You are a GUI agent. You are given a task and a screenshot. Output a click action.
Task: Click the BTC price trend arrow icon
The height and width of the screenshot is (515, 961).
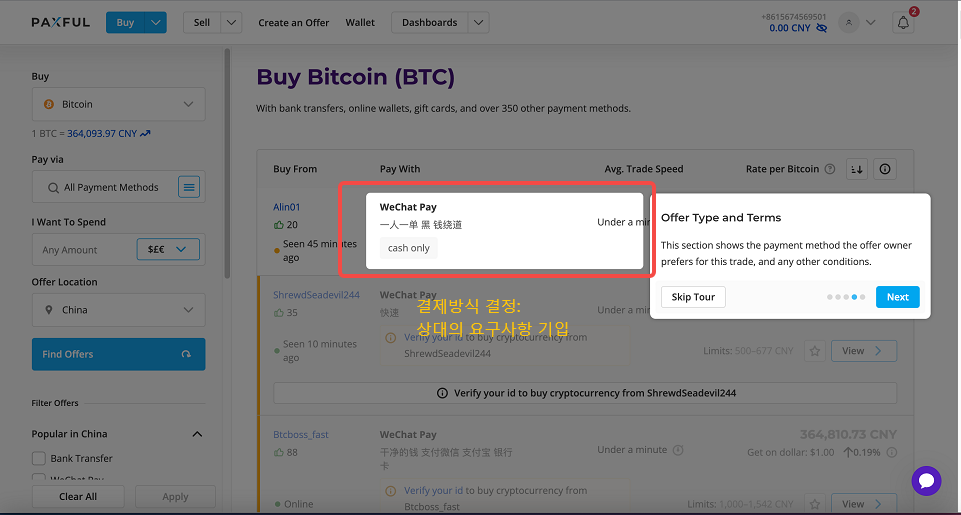pyautogui.click(x=145, y=134)
